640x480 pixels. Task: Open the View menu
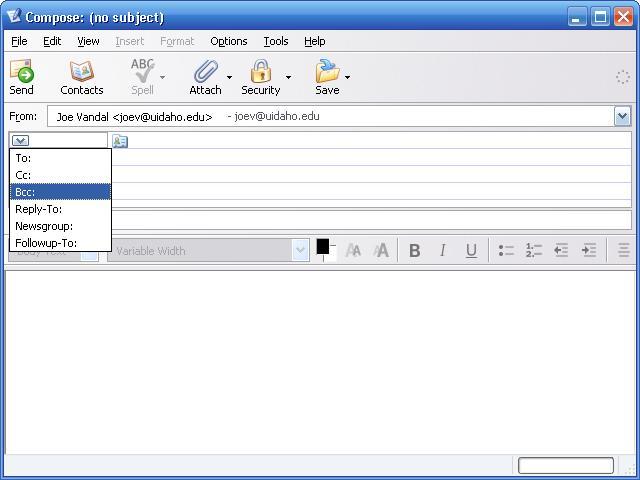pos(88,41)
